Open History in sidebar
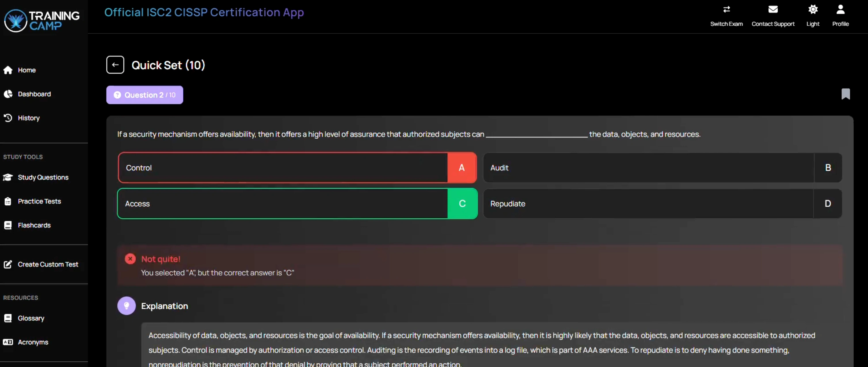This screenshot has height=367, width=868. (28, 118)
